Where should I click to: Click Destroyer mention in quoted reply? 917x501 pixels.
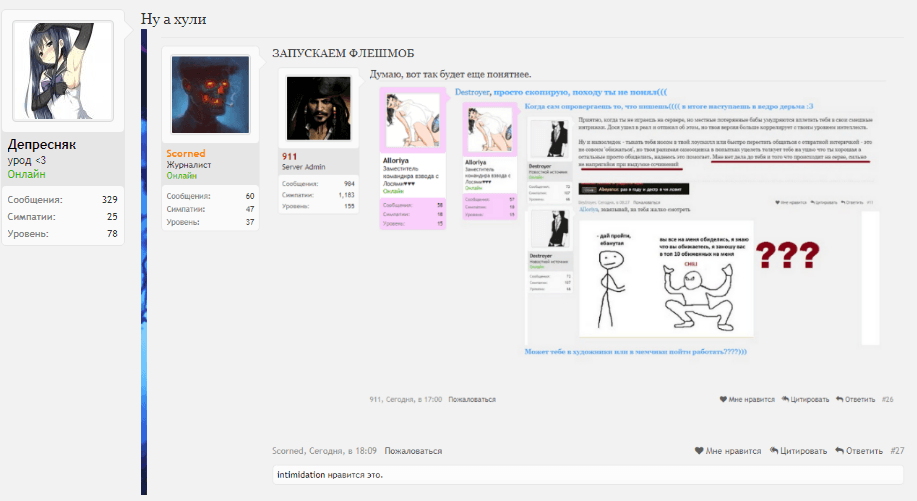(x=472, y=92)
